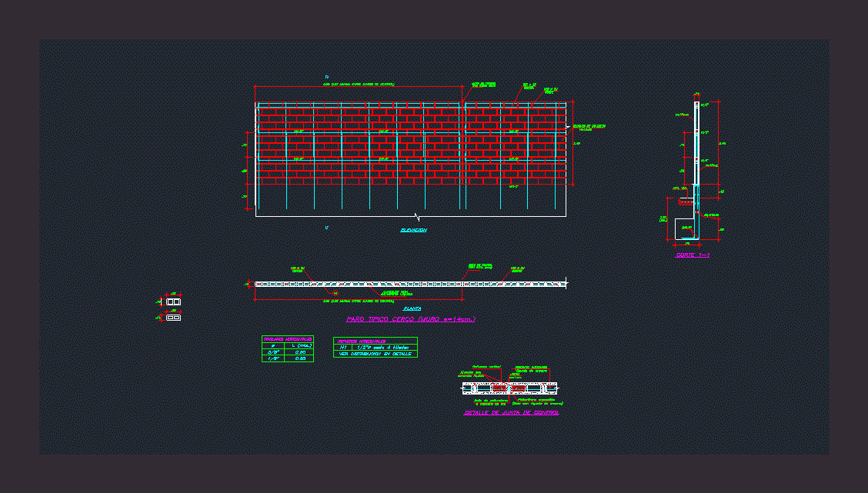This screenshot has width=868, height=493.
Task: Click the H1 cell in the refuerzo table
Action: [342, 348]
